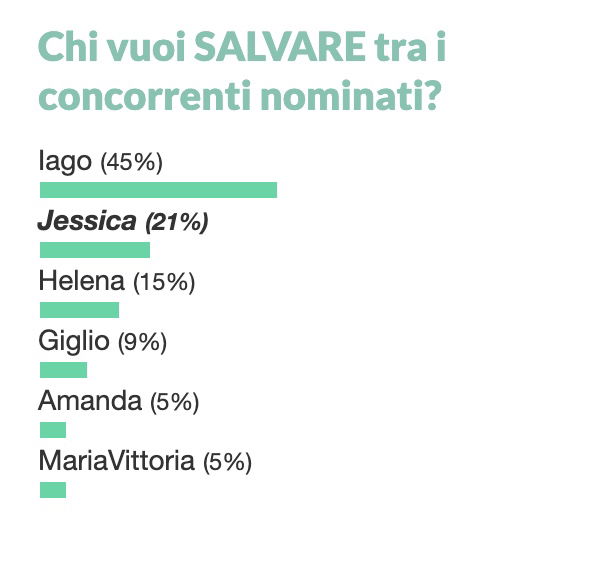Click the 21% percentage next to Jessica
592x578 pixels.
pyautogui.click(x=177, y=222)
